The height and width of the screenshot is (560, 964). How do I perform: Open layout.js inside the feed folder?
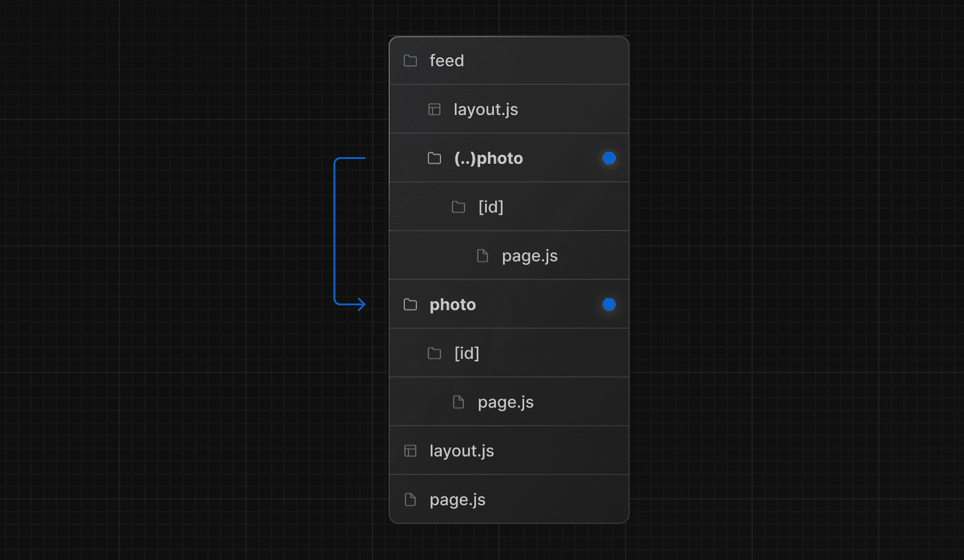point(486,110)
